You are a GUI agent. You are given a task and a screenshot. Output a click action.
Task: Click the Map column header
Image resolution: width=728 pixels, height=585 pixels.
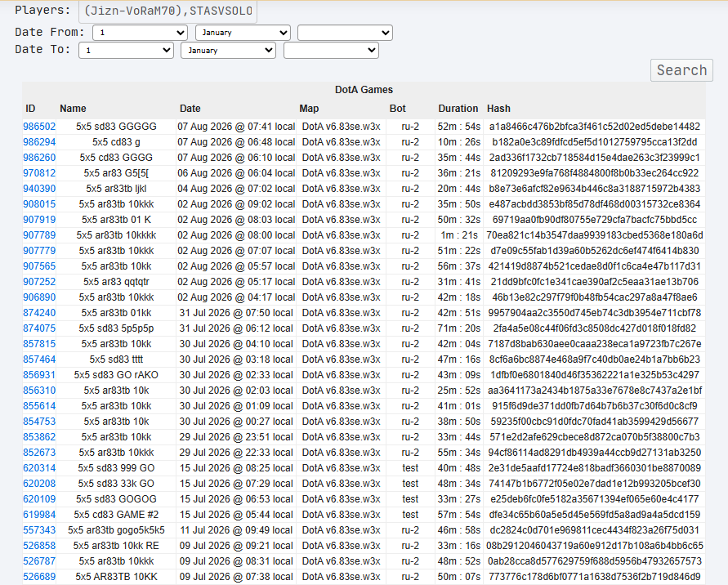pos(309,109)
